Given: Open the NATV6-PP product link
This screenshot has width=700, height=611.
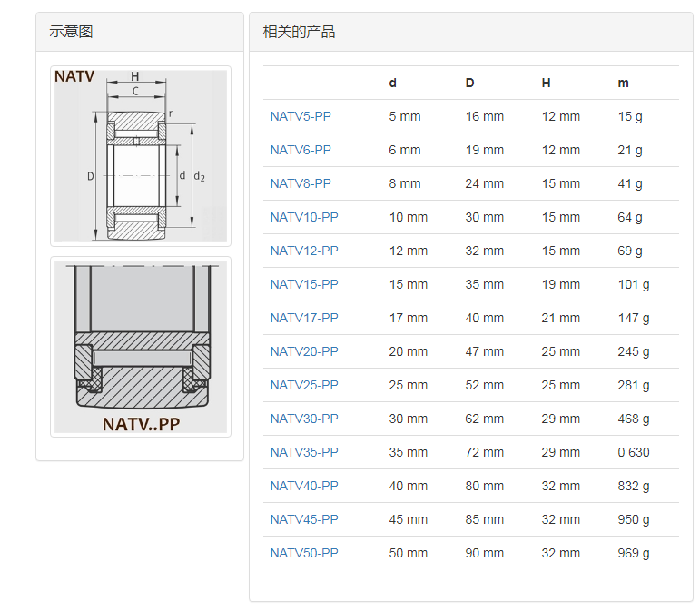Looking at the screenshot, I should [x=300, y=150].
